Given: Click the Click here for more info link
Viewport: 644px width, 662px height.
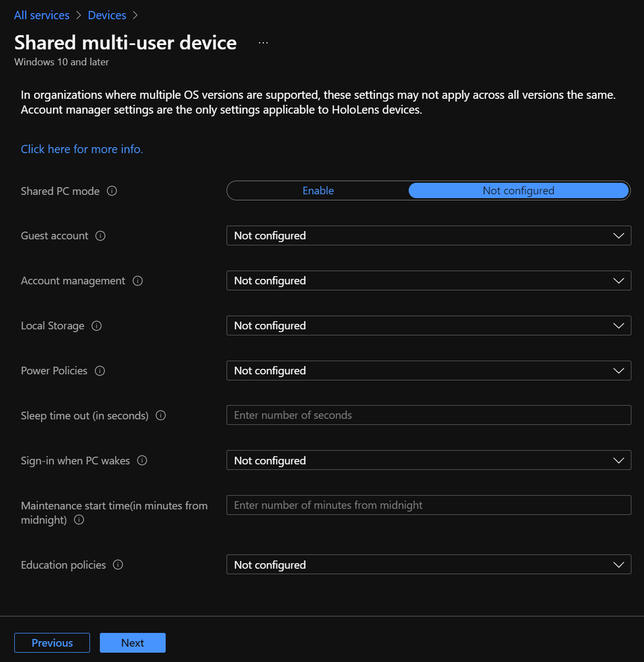Looking at the screenshot, I should coord(81,149).
